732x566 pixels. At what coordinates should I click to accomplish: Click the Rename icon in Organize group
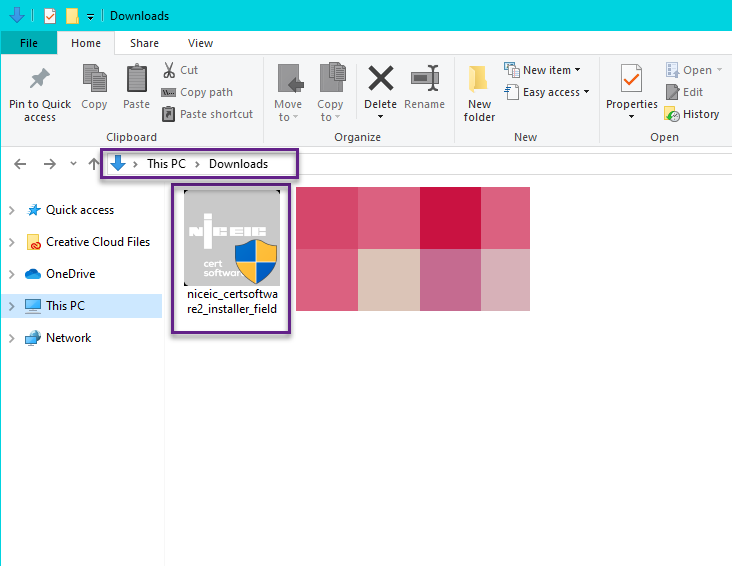(x=424, y=79)
